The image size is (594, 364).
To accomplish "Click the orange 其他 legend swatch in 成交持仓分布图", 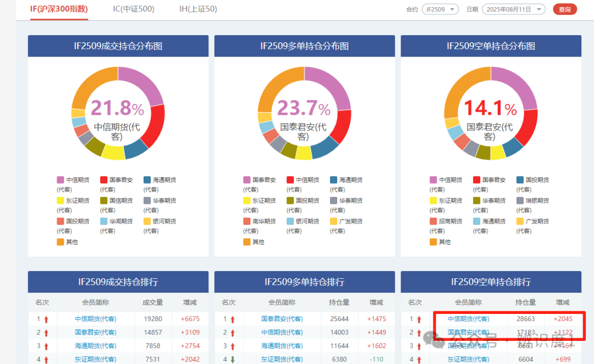I will coord(61,241).
